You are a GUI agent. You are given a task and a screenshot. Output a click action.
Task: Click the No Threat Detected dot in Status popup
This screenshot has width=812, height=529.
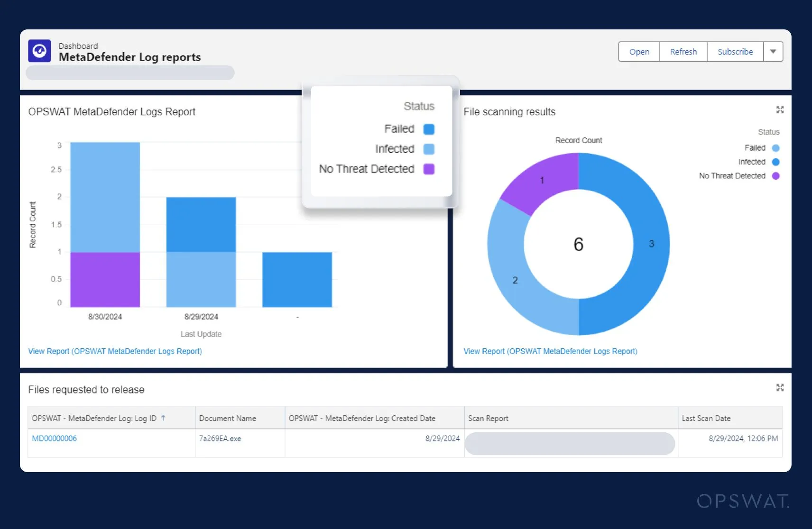[x=429, y=169]
